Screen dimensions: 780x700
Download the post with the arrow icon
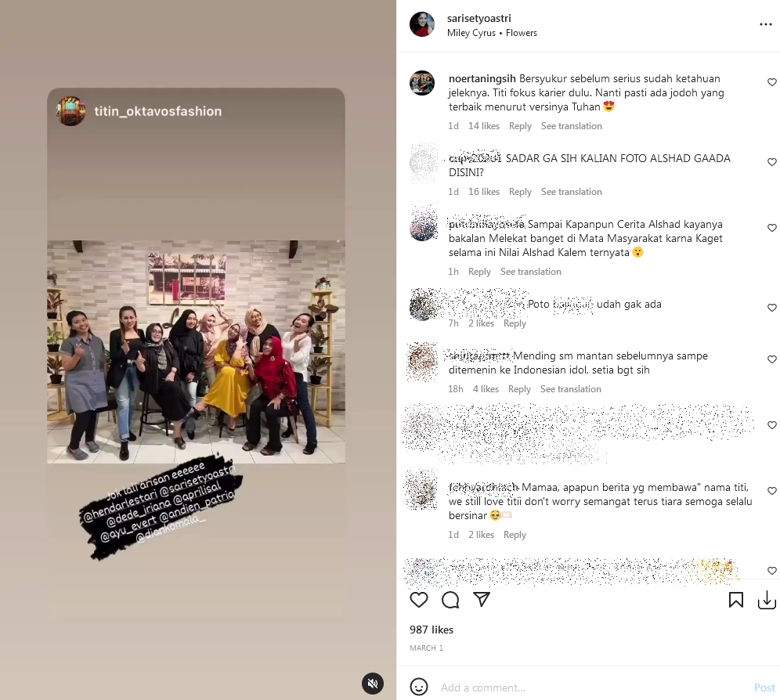coord(767,600)
